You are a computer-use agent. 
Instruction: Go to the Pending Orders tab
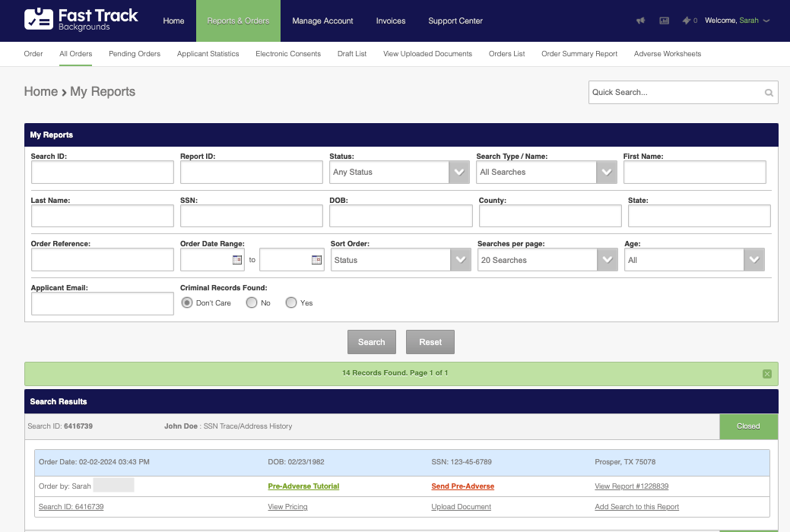pyautogui.click(x=135, y=54)
